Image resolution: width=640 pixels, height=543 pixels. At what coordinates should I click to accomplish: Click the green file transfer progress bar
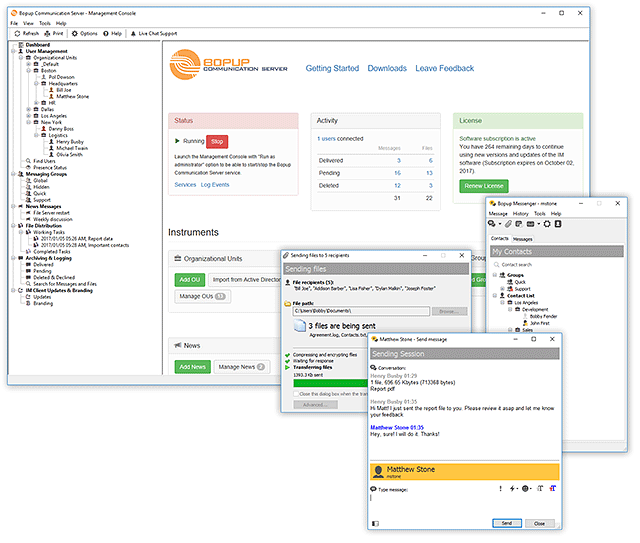coord(330,383)
